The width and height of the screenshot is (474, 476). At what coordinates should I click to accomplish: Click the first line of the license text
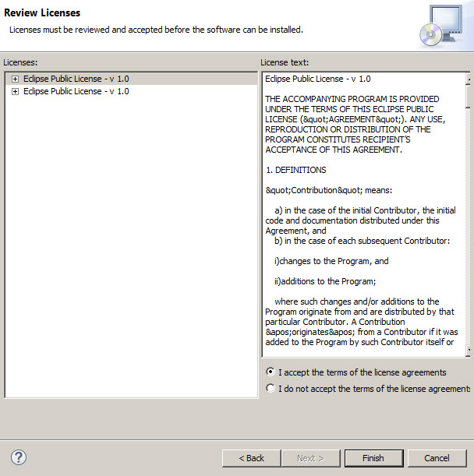point(317,79)
